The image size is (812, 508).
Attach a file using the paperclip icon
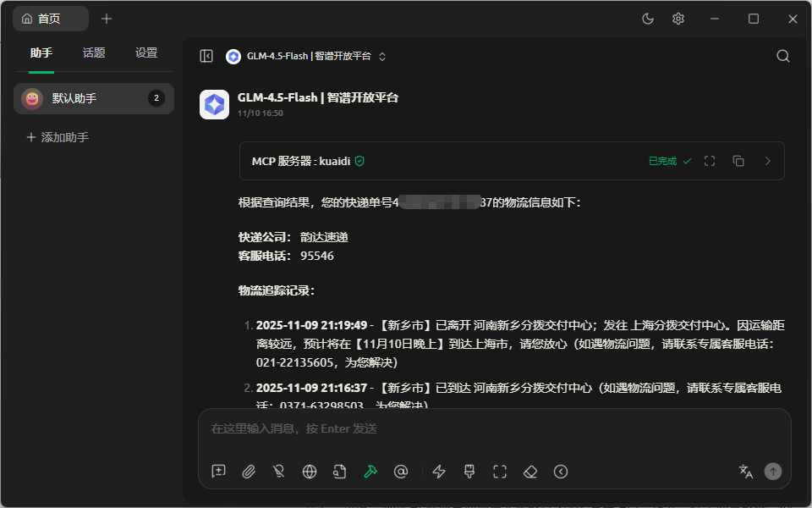point(248,472)
